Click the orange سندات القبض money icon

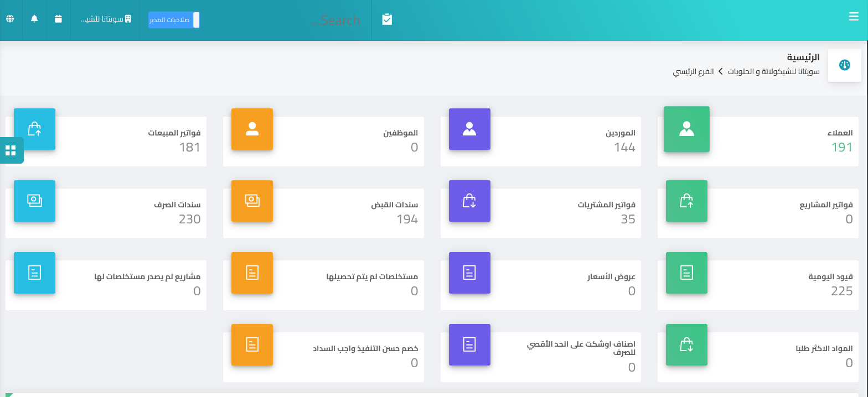252,201
